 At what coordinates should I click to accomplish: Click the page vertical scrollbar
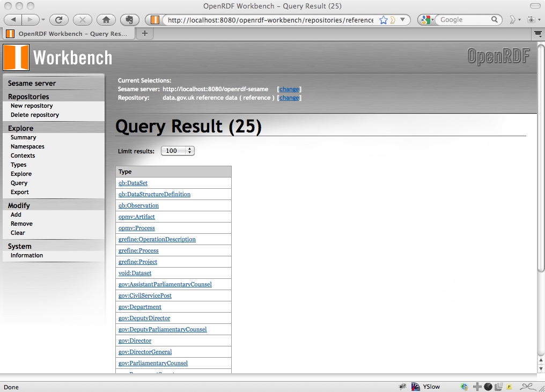pos(541,158)
